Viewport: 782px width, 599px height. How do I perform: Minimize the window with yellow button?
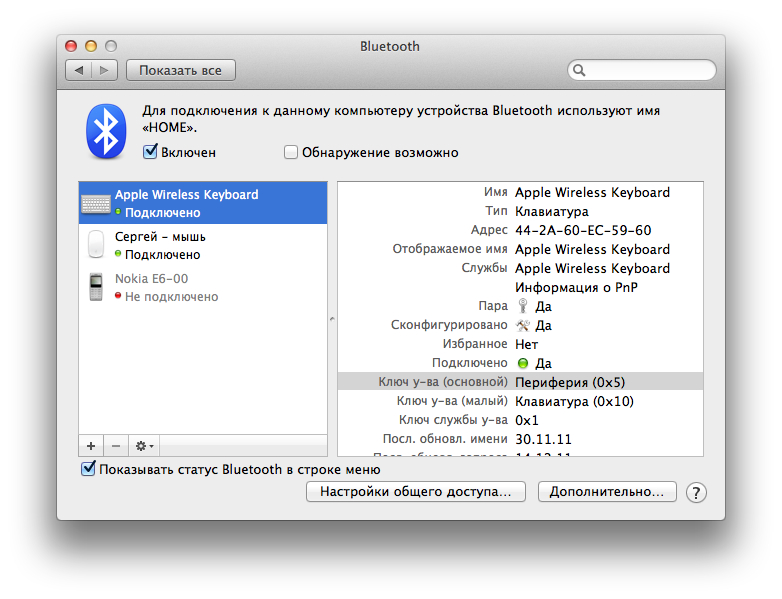pos(91,46)
